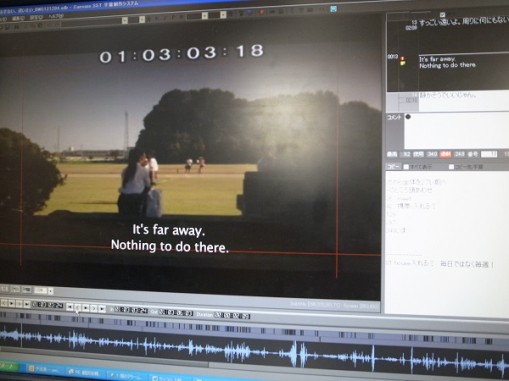Viewport: 509px width, 381px height.
Task: Click the red icon in the top toolbar
Action: [262, 12]
